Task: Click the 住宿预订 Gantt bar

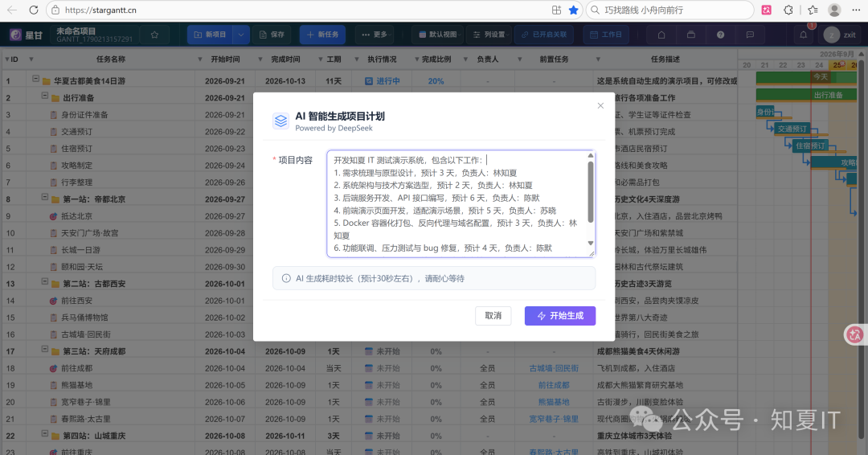Action: 810,146
